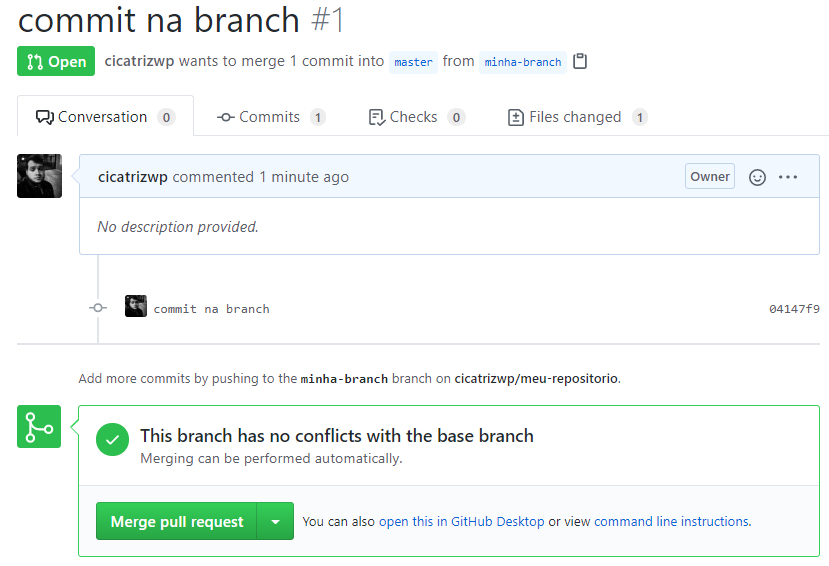829x566 pixels.
Task: Click the green checkmark status icon
Action: pyautogui.click(x=113, y=439)
